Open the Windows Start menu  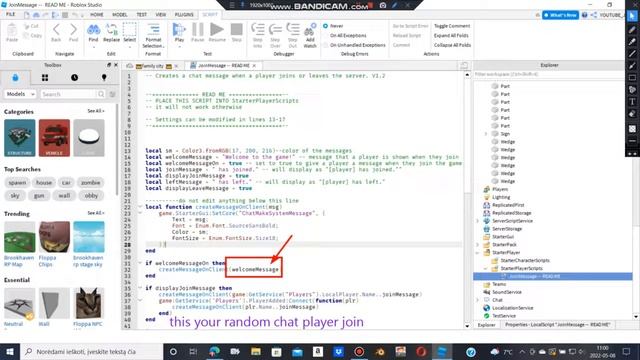coord(10,351)
